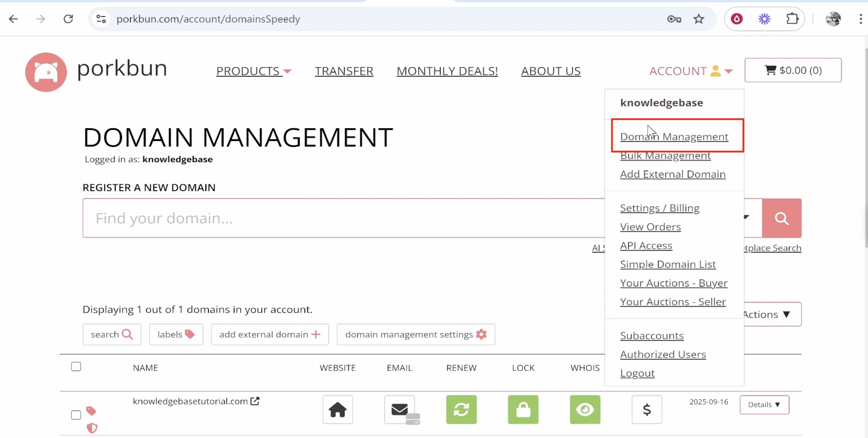Check the select-all checkbox in table header

pos(76,367)
